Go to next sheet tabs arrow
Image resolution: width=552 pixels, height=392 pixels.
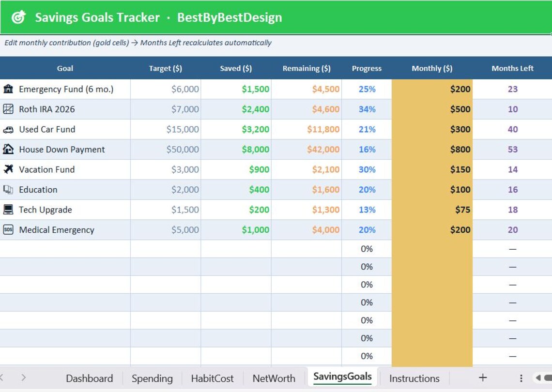tap(23, 377)
